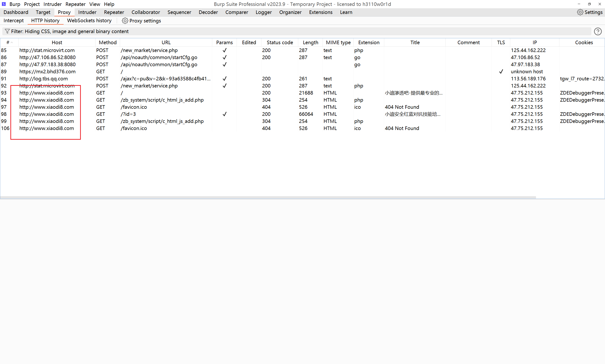Click the Burp Suite logo in title bar
Viewport: 605px width, 364px height.
coord(4,4)
